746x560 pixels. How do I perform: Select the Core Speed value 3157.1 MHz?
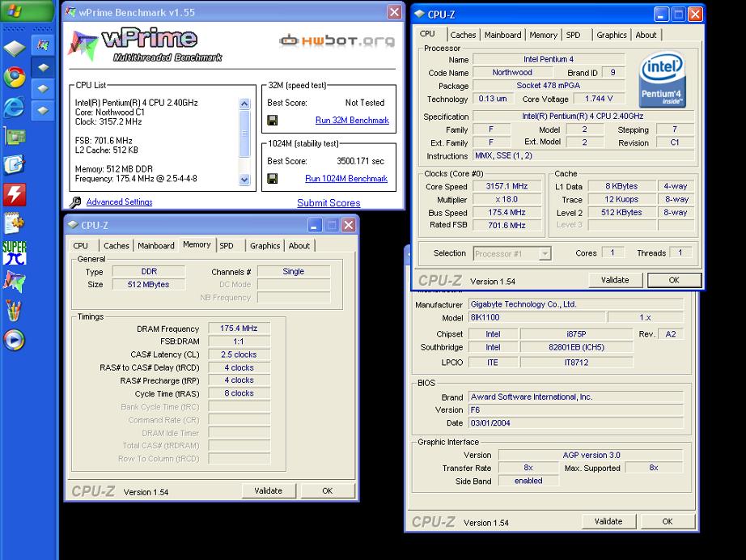point(507,186)
